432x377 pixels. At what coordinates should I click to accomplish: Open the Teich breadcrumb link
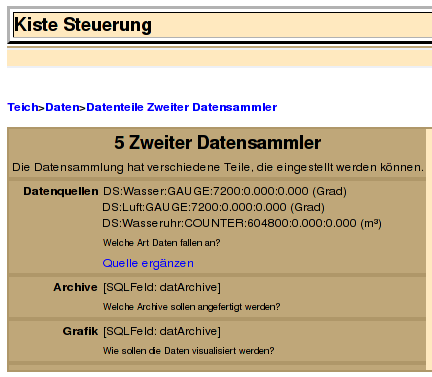pyautogui.click(x=23, y=107)
